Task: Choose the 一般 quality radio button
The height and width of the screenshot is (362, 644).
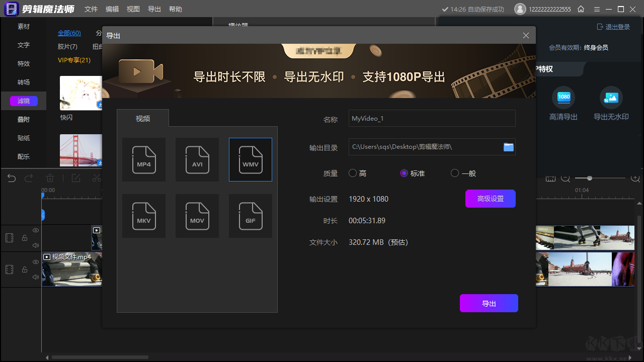Action: [455, 173]
